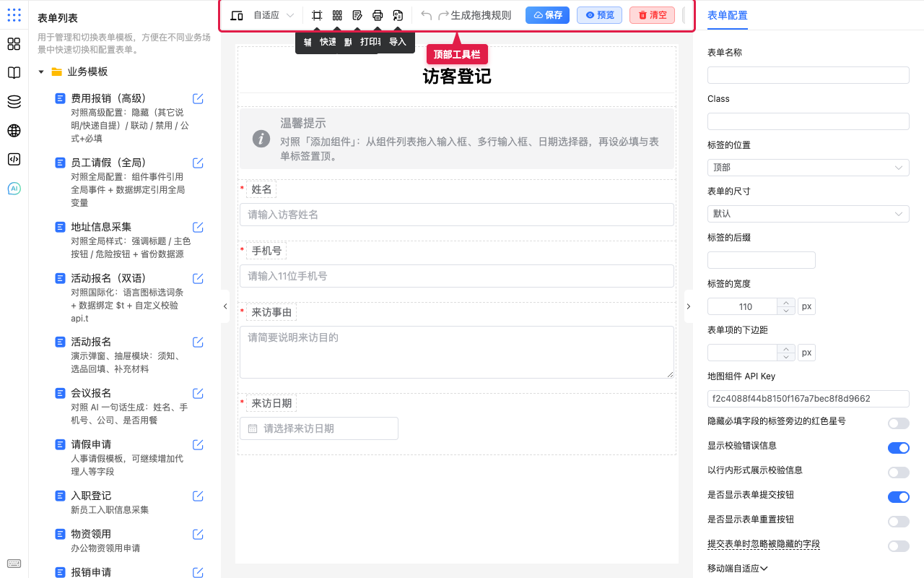924x578 pixels.
Task: Enable 以行内形式展示校验信息 switch
Action: [x=898, y=473]
